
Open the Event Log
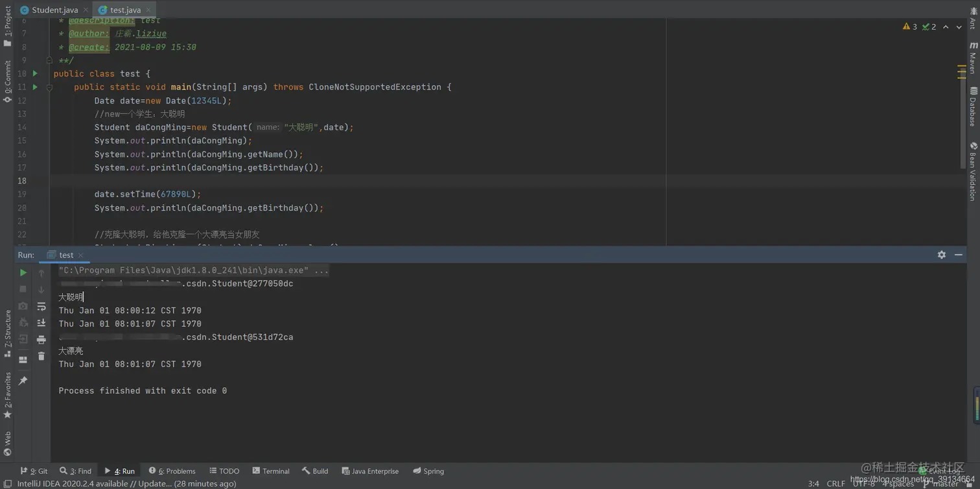click(x=940, y=471)
